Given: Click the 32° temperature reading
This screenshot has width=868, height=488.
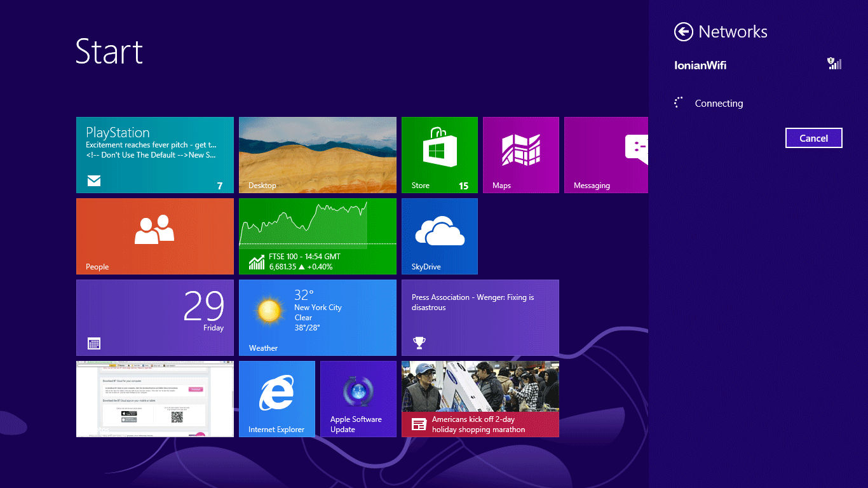Looking at the screenshot, I should coord(304,295).
